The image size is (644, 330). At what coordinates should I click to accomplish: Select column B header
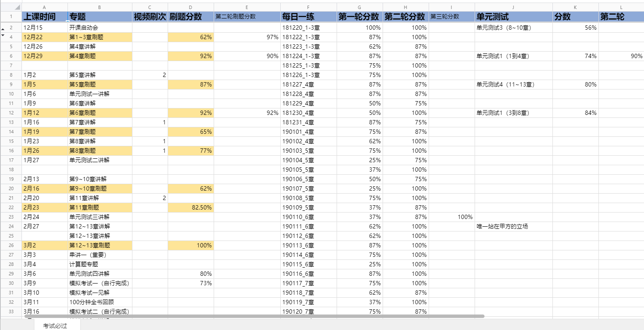click(100, 8)
